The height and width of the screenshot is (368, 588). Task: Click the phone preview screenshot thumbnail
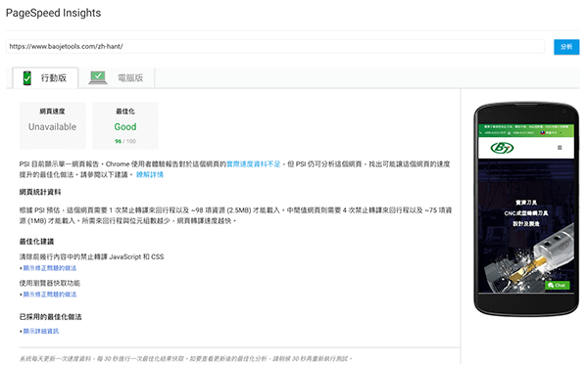[526, 208]
